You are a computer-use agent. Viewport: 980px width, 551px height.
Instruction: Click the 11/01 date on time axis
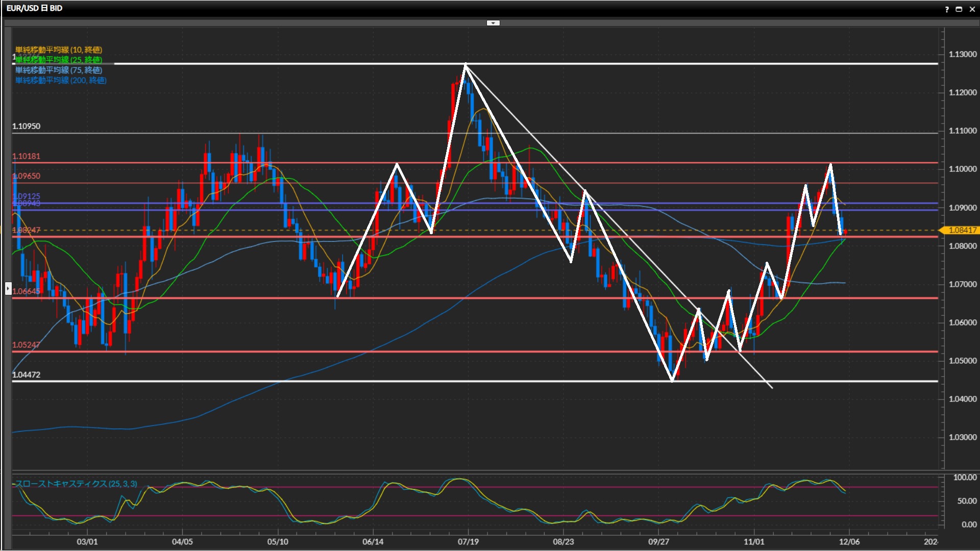pos(754,542)
